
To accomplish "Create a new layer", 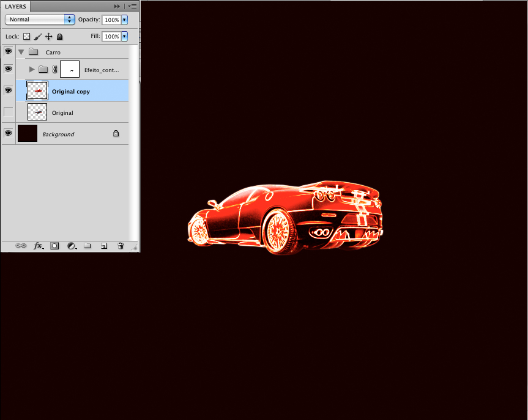I will (104, 246).
